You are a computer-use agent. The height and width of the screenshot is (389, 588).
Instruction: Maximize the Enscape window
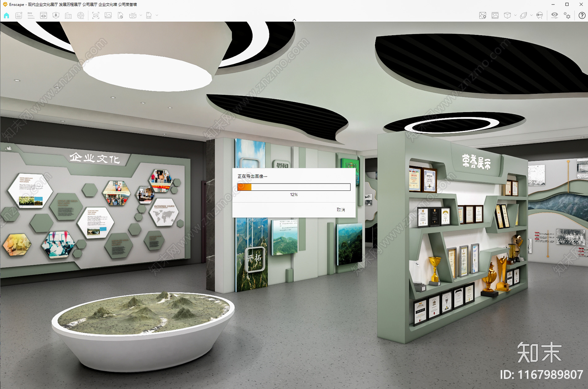[x=567, y=4]
